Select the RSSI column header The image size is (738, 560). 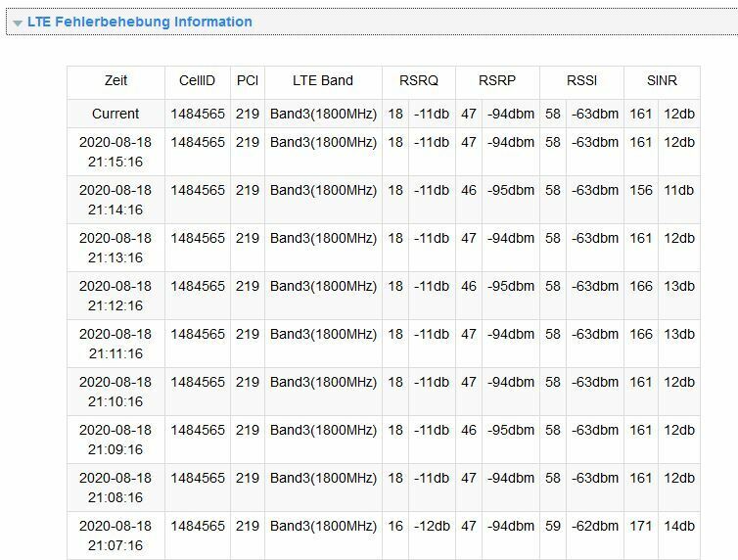581,80
